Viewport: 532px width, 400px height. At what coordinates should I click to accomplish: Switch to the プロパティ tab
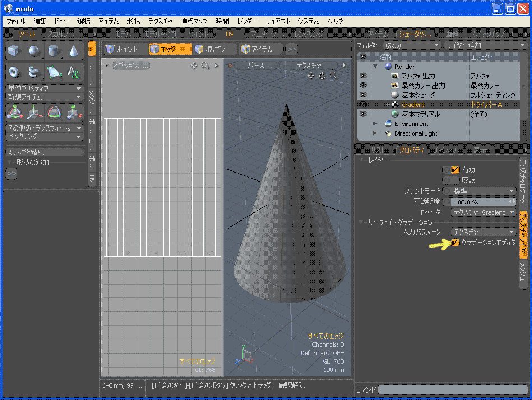[x=411, y=150]
